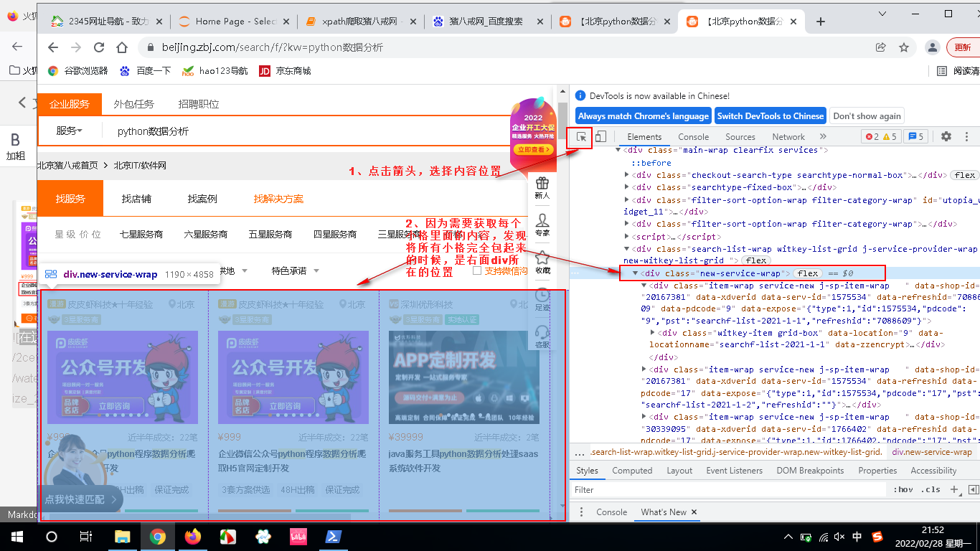The width and height of the screenshot is (980, 551).
Task: Switch to the Network tab
Action: (788, 137)
